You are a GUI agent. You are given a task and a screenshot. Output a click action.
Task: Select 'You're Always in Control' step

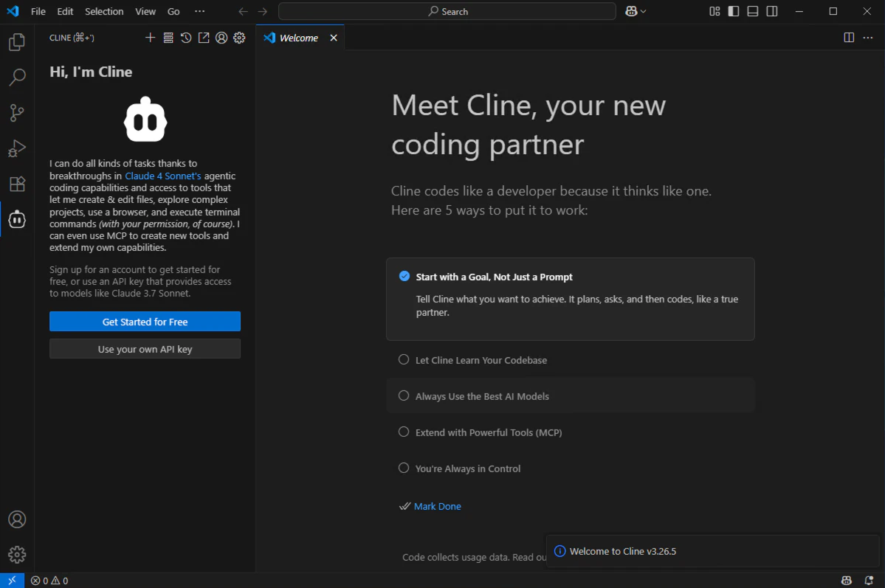[570, 468]
